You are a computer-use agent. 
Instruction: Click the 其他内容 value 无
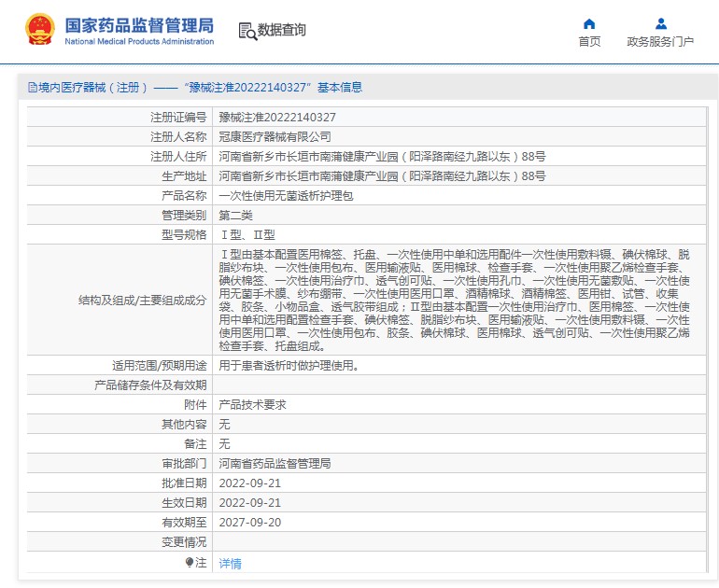pyautogui.click(x=224, y=425)
